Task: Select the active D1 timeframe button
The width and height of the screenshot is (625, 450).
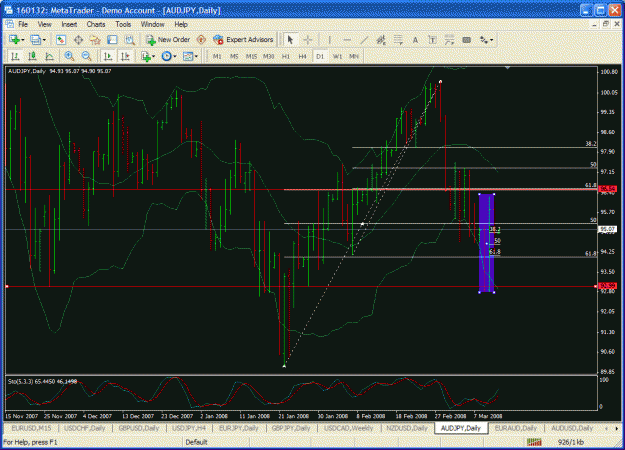Action: click(320, 56)
